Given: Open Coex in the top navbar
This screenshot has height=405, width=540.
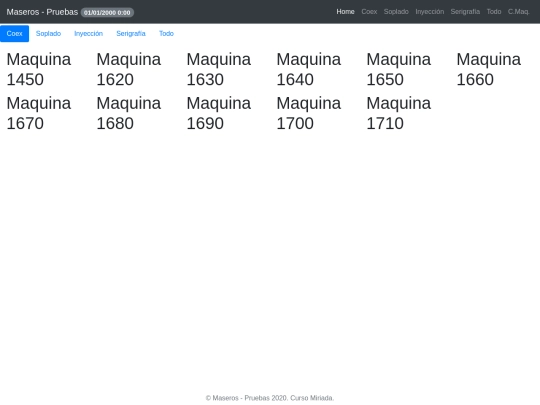Looking at the screenshot, I should coord(369,12).
